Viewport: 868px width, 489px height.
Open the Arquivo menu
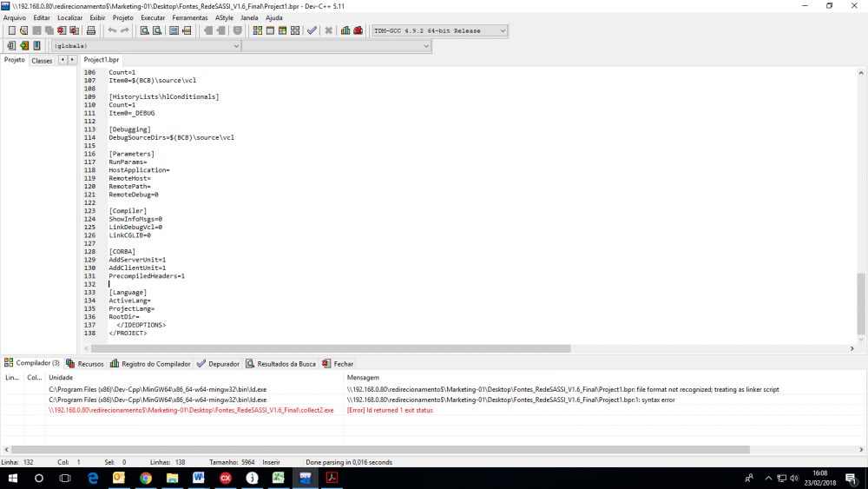[x=15, y=17]
